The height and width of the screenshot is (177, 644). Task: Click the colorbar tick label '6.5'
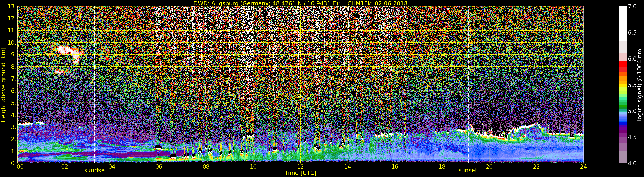pos(632,33)
